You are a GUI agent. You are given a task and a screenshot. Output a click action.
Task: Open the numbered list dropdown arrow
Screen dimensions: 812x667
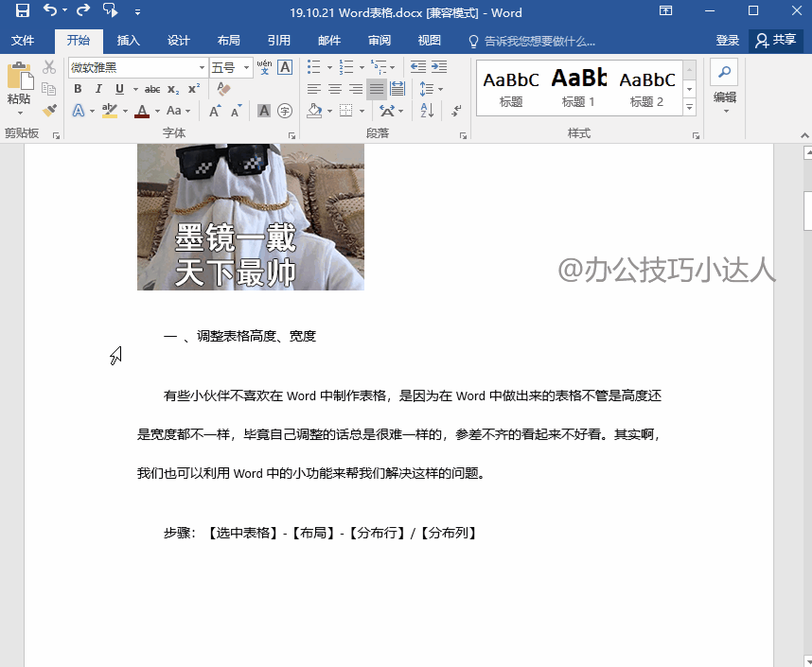coord(362,67)
